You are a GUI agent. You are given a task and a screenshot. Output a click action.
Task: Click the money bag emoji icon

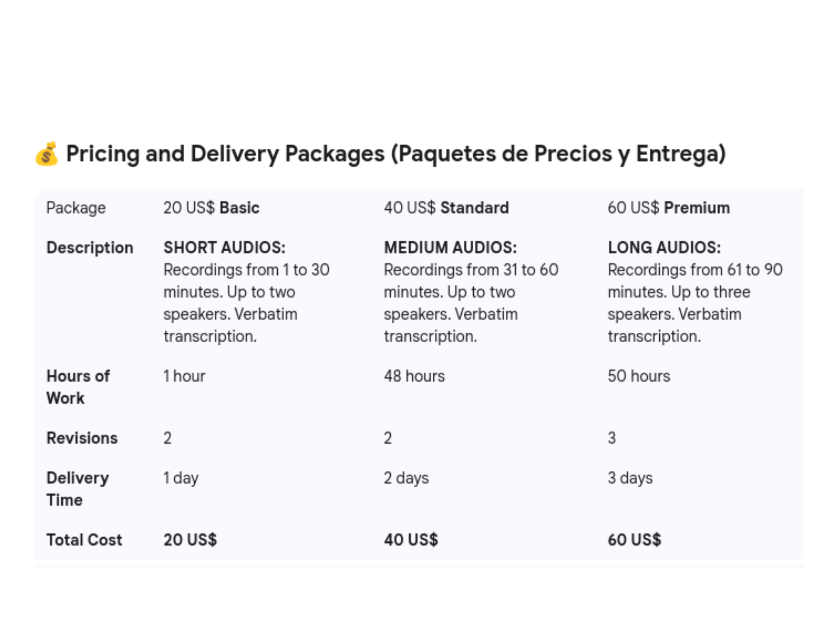pyautogui.click(x=47, y=154)
